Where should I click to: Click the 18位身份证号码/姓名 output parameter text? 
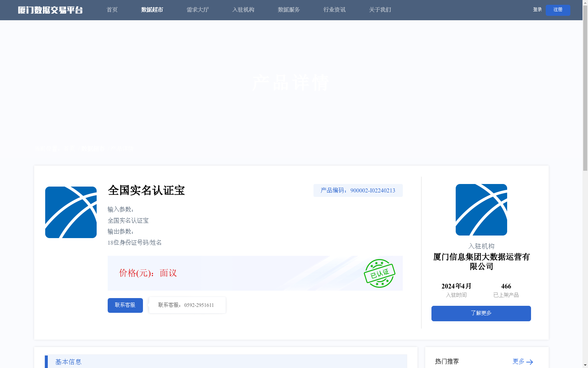click(x=135, y=243)
